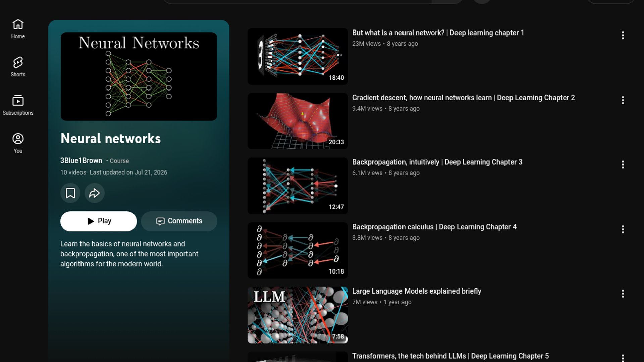Play all videos in the playlist
Image resolution: width=644 pixels, height=362 pixels.
coord(99,221)
